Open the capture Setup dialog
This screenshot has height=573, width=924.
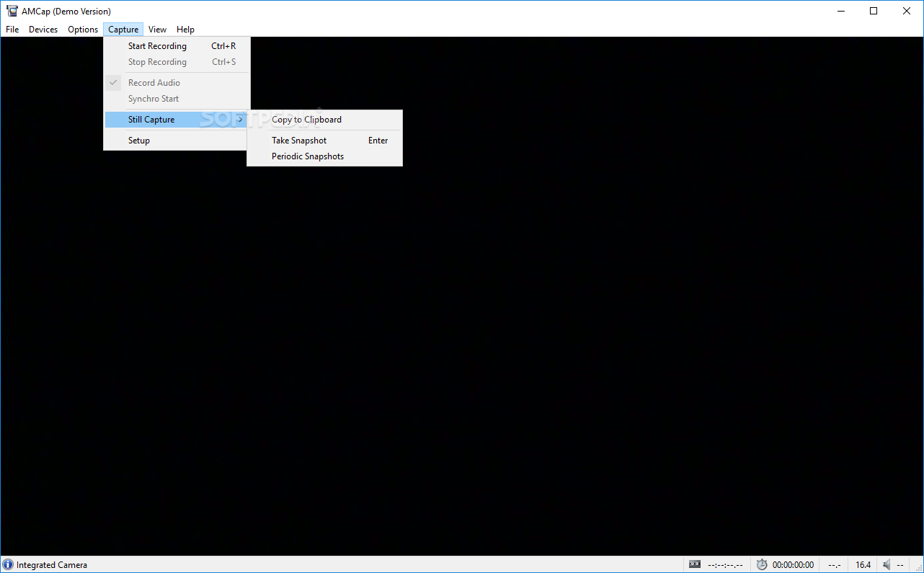coord(139,140)
